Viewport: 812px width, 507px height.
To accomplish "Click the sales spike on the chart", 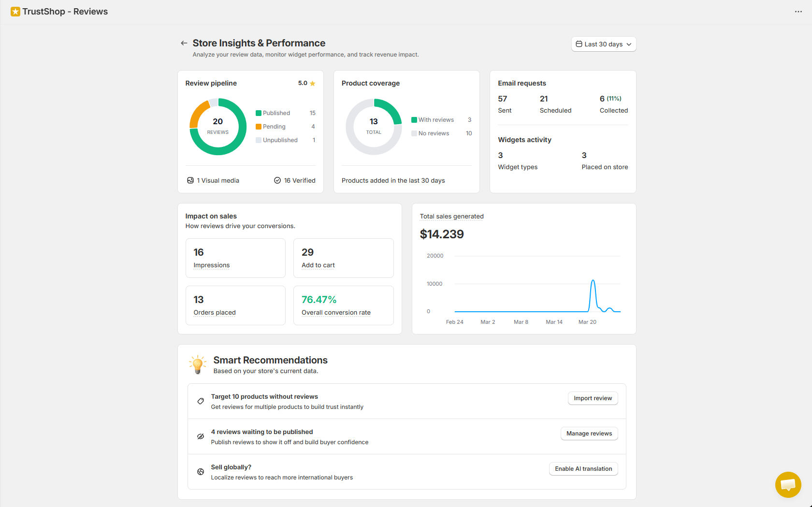I will [593, 282].
